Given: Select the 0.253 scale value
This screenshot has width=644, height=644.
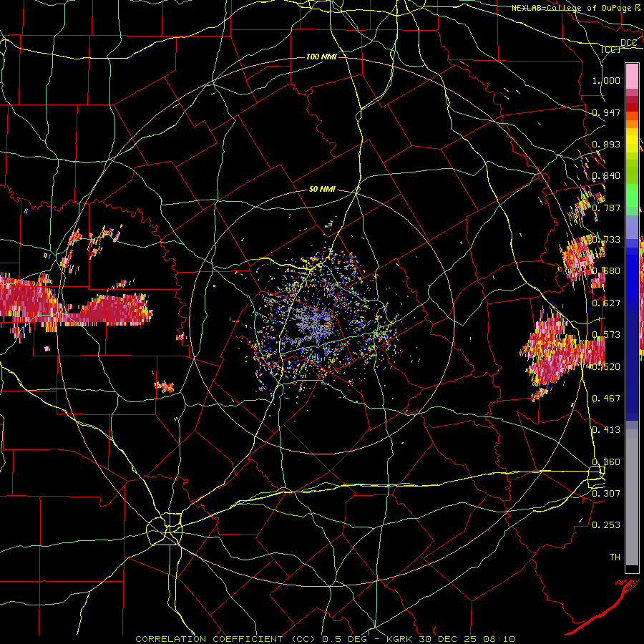Looking at the screenshot, I should [x=606, y=525].
